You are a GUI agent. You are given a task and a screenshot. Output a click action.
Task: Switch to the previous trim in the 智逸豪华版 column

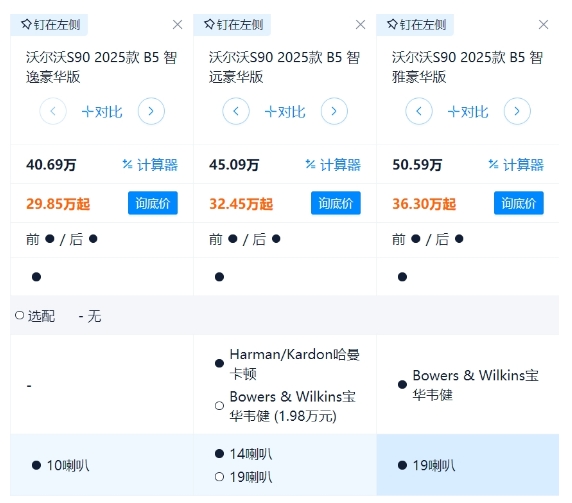(x=53, y=111)
